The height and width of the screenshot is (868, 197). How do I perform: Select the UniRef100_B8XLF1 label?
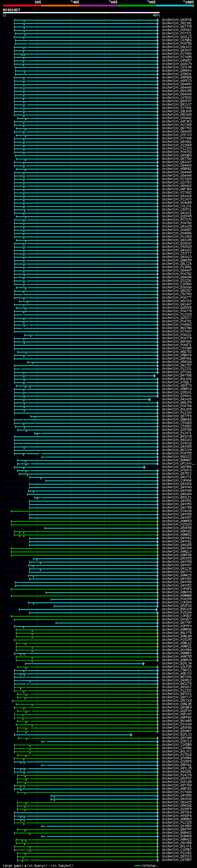tap(177, 497)
